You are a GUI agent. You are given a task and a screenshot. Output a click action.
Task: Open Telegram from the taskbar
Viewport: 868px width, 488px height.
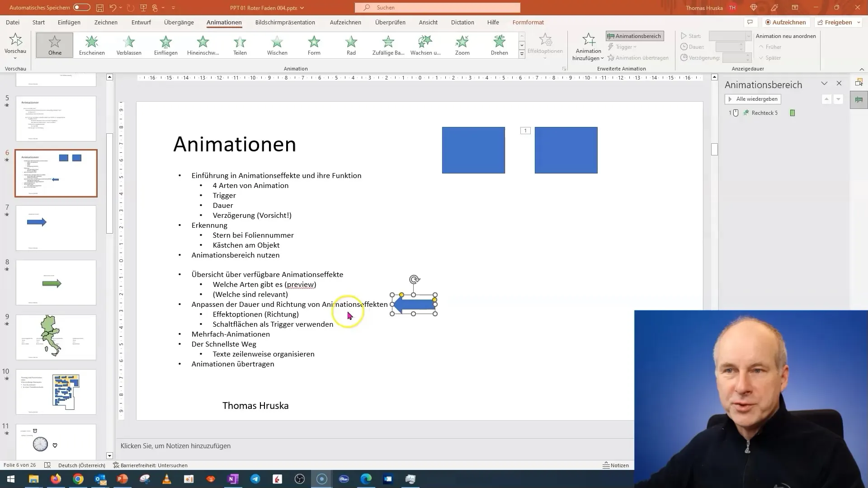[x=255, y=479]
